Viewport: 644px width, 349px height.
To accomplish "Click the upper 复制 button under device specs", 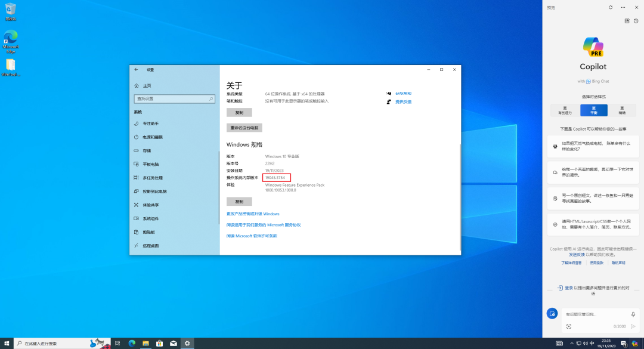I will [239, 113].
